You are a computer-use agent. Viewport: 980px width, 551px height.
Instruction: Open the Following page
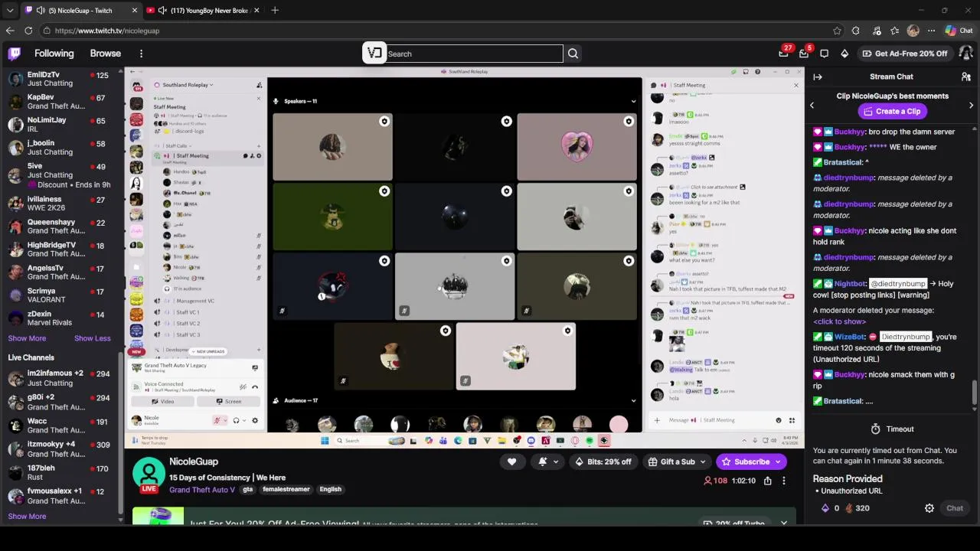point(54,54)
